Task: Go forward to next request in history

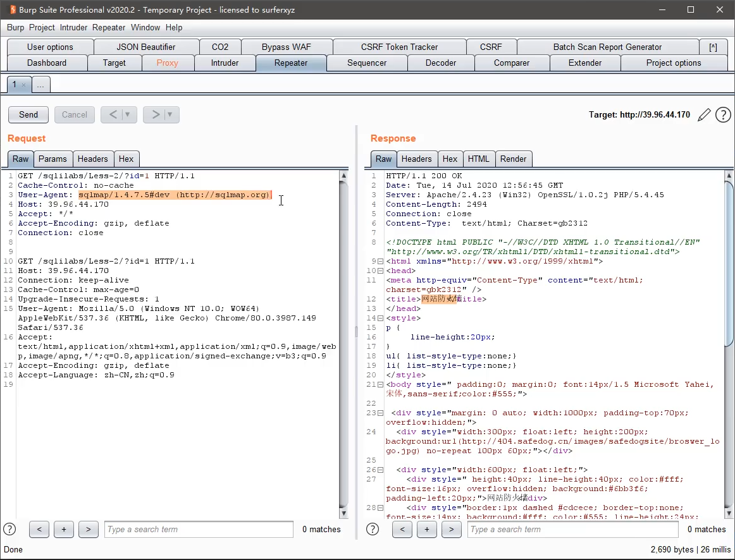Action: click(x=156, y=114)
